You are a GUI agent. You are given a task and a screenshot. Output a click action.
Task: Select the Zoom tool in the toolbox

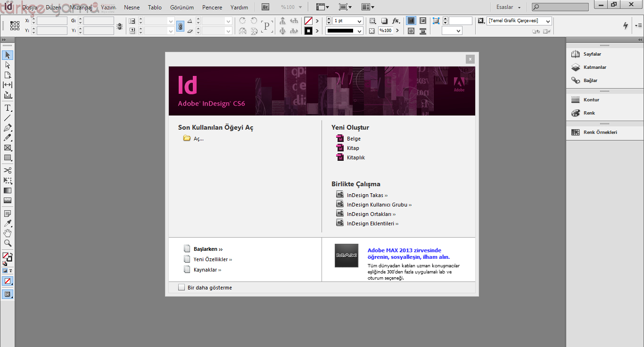click(8, 243)
